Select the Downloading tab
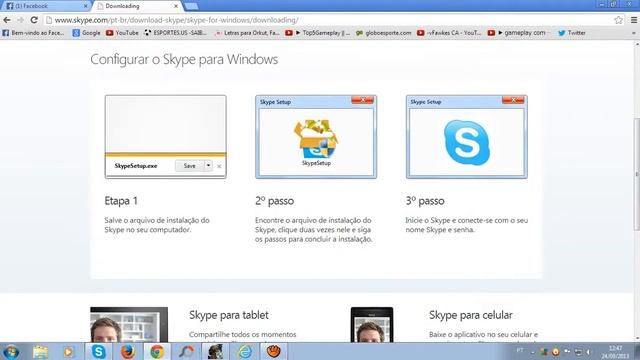Viewport: 640px width, 360px height. 137,6
